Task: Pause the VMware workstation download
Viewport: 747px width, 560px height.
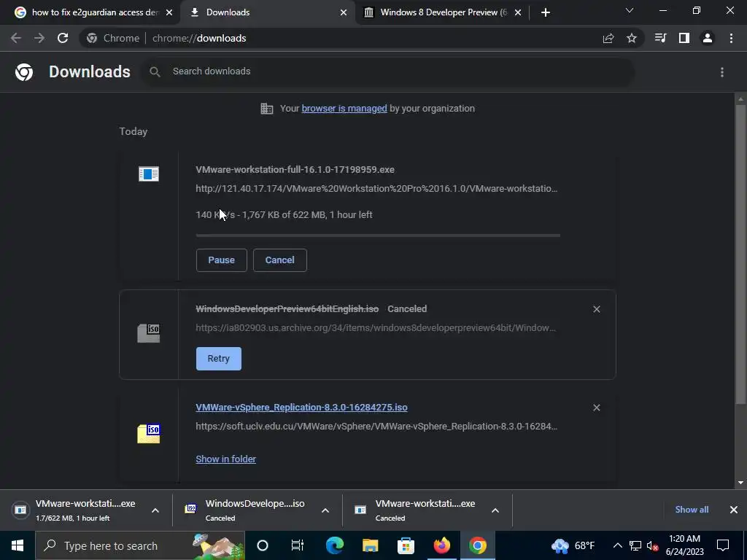Action: [x=222, y=260]
